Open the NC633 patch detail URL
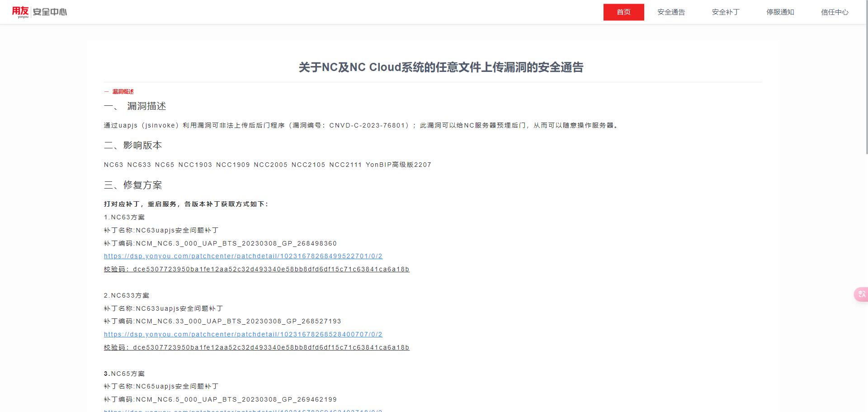Image resolution: width=868 pixels, height=412 pixels. (x=243, y=335)
